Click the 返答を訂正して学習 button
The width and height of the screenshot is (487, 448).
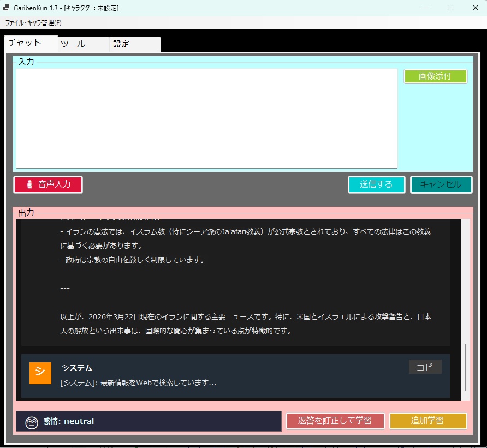pyautogui.click(x=335, y=421)
